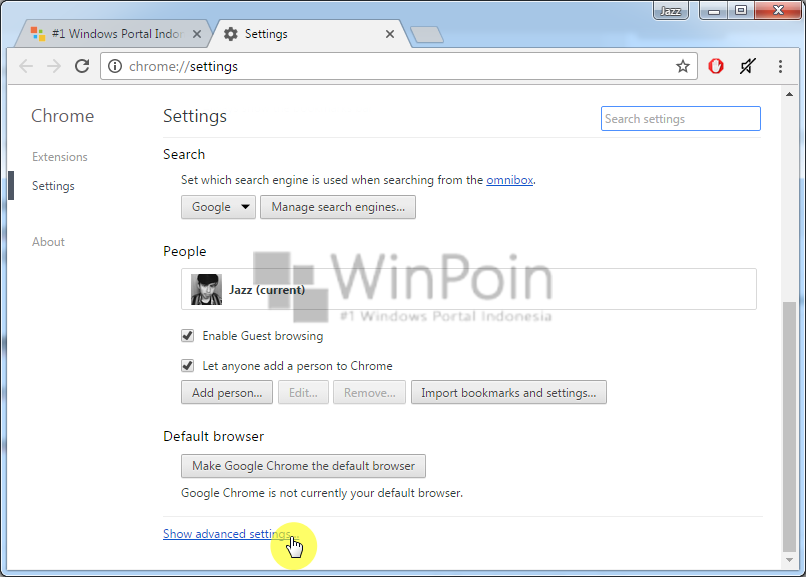This screenshot has width=806, height=577.
Task: Click the Search settings field
Action: coord(681,119)
